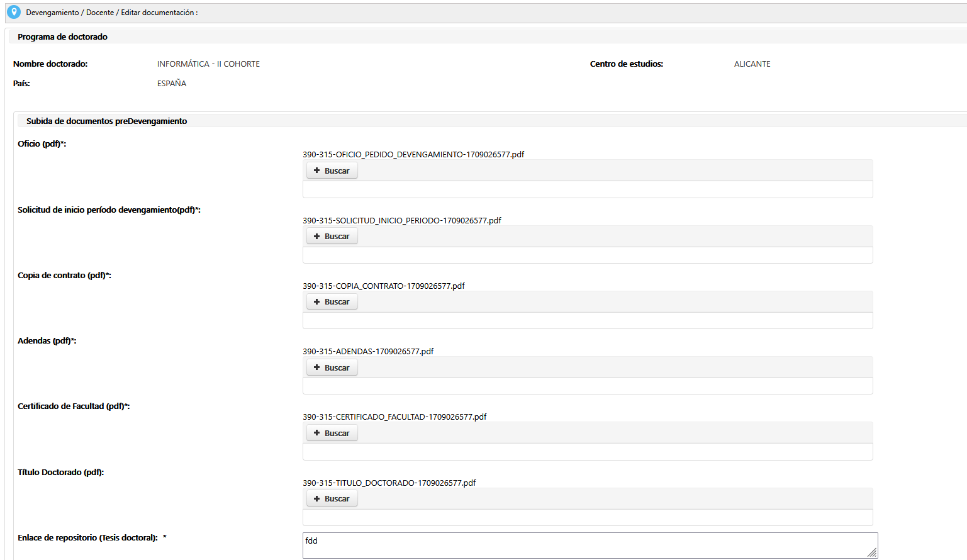
Task: Click the blue location pin icon in breadcrumb
Action: point(14,12)
